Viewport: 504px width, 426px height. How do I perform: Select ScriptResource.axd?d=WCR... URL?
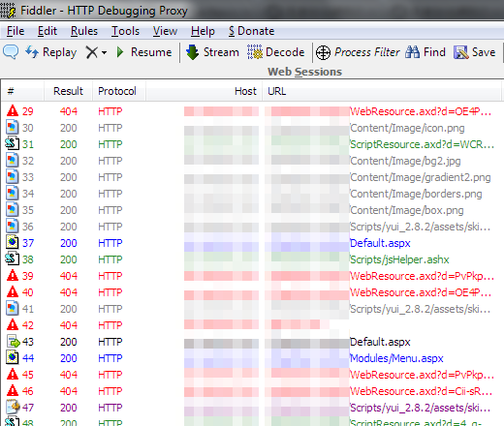point(422,144)
